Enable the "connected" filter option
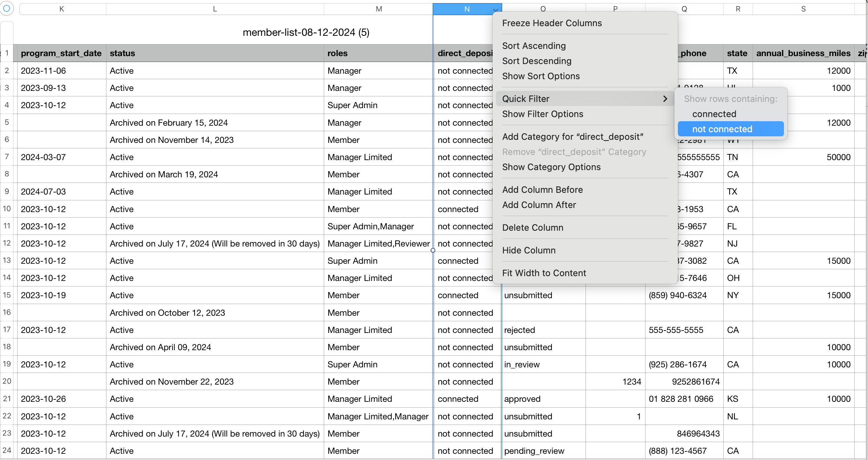The width and height of the screenshot is (868, 460). point(714,114)
